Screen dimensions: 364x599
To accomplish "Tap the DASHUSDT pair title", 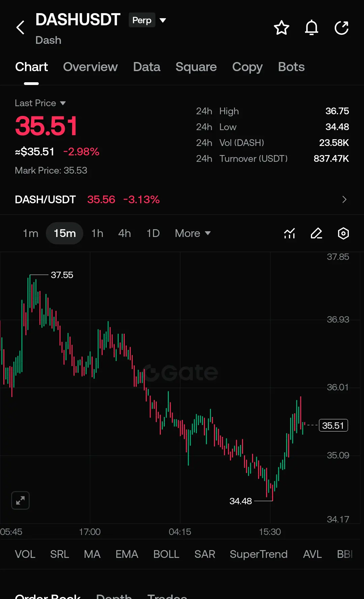I will (x=78, y=20).
